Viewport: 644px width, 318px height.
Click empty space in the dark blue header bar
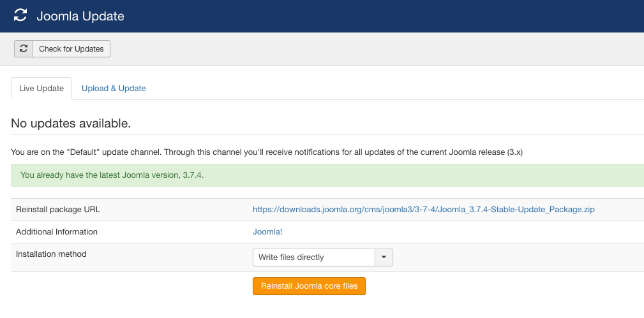pyautogui.click(x=383, y=16)
